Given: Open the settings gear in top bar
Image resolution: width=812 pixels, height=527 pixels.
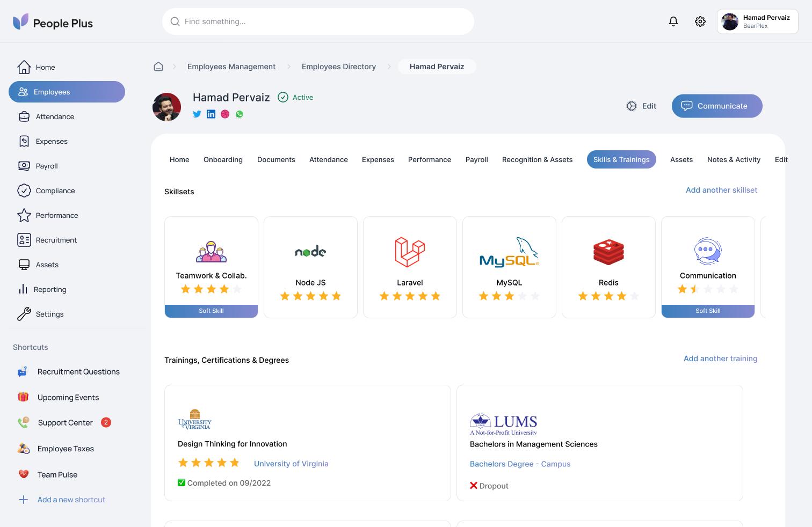Looking at the screenshot, I should click(700, 21).
